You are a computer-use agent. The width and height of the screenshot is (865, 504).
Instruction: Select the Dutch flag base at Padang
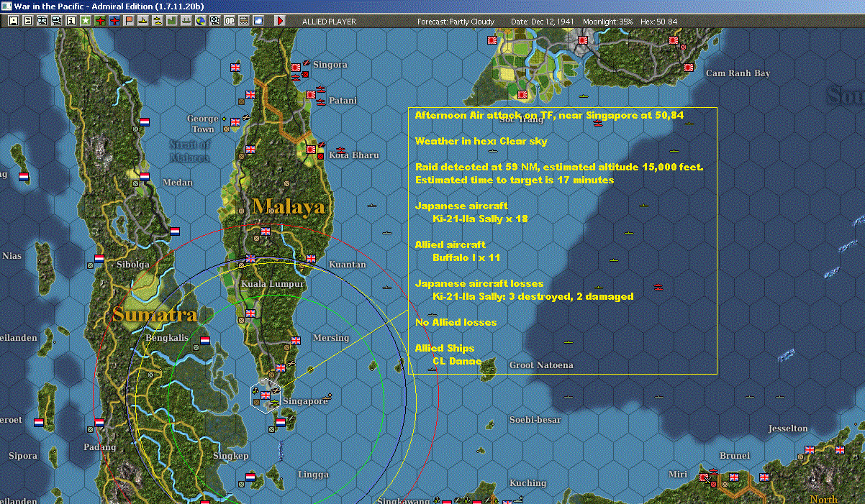pos(99,422)
